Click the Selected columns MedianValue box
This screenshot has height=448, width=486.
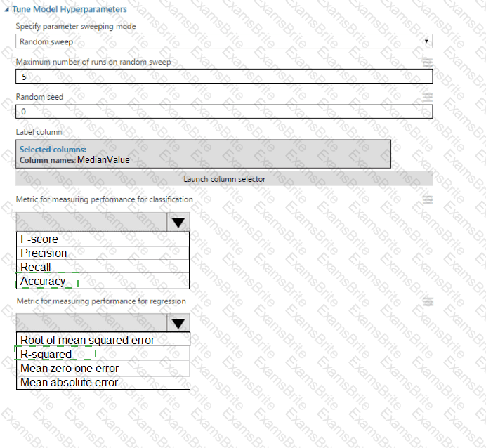[x=203, y=154]
